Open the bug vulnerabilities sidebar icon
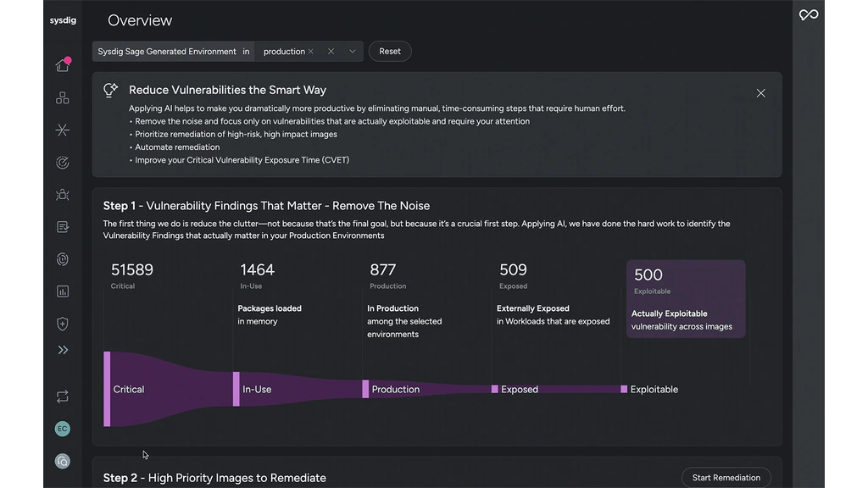The image size is (868, 488). pos(63,195)
